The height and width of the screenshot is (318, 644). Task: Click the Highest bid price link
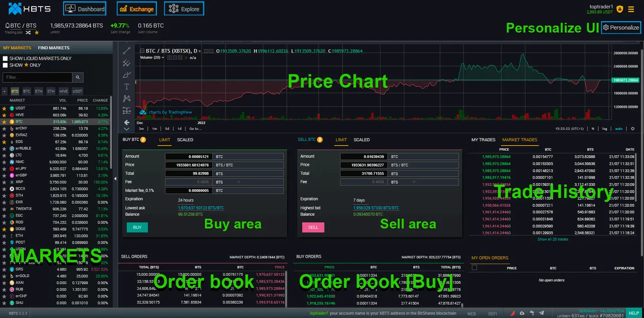(x=376, y=208)
